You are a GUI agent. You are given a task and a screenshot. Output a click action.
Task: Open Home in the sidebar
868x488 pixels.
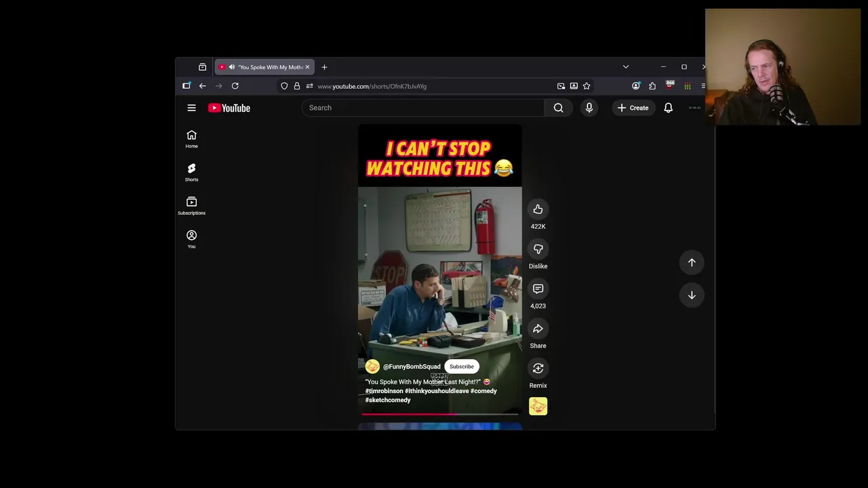192,139
